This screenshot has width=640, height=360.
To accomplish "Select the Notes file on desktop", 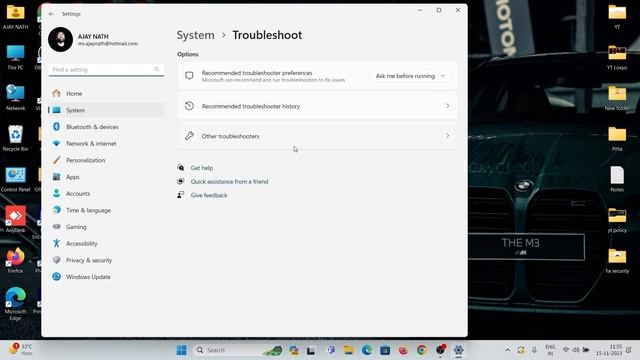I will pyautogui.click(x=617, y=179).
